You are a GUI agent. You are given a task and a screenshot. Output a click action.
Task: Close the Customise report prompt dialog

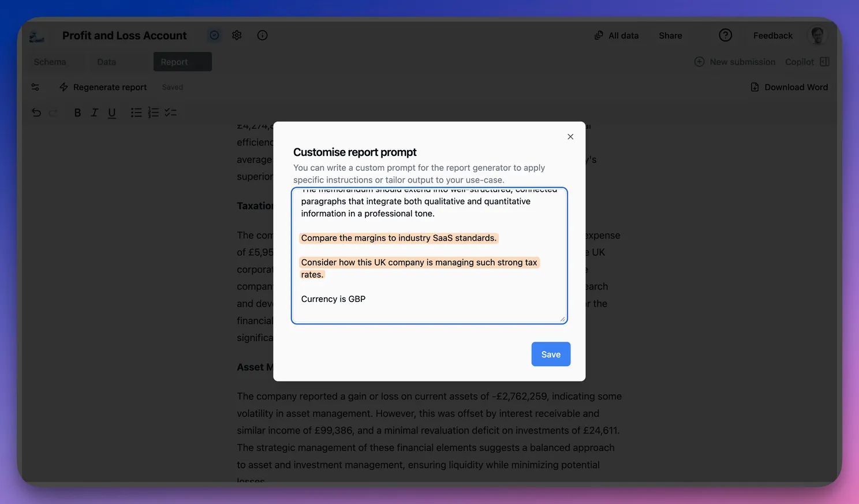[x=570, y=137]
